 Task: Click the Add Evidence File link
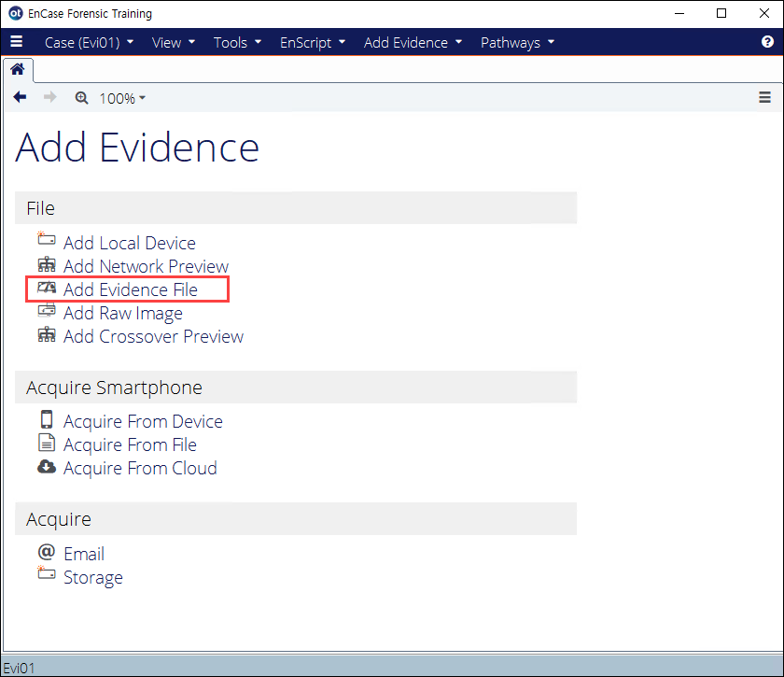click(x=131, y=289)
